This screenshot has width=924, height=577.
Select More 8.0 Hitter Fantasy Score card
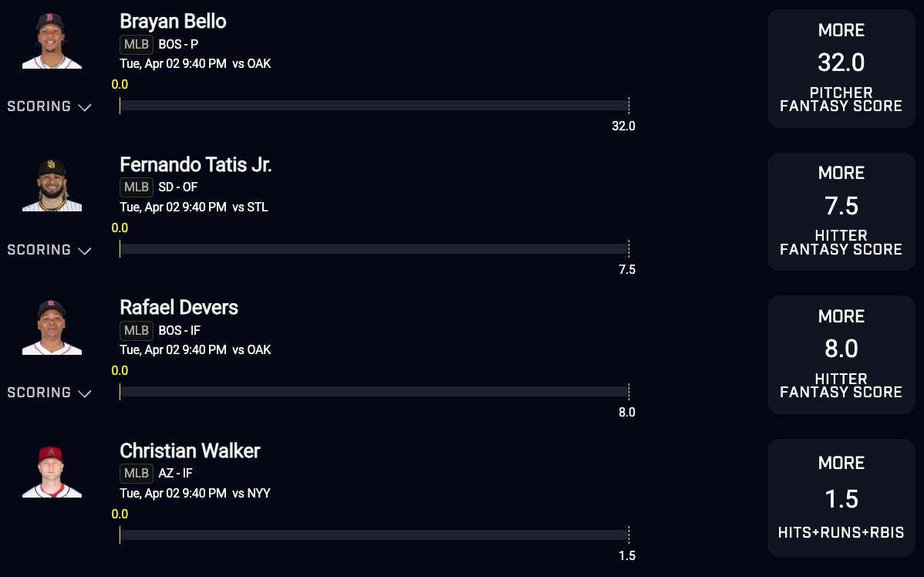[841, 355]
